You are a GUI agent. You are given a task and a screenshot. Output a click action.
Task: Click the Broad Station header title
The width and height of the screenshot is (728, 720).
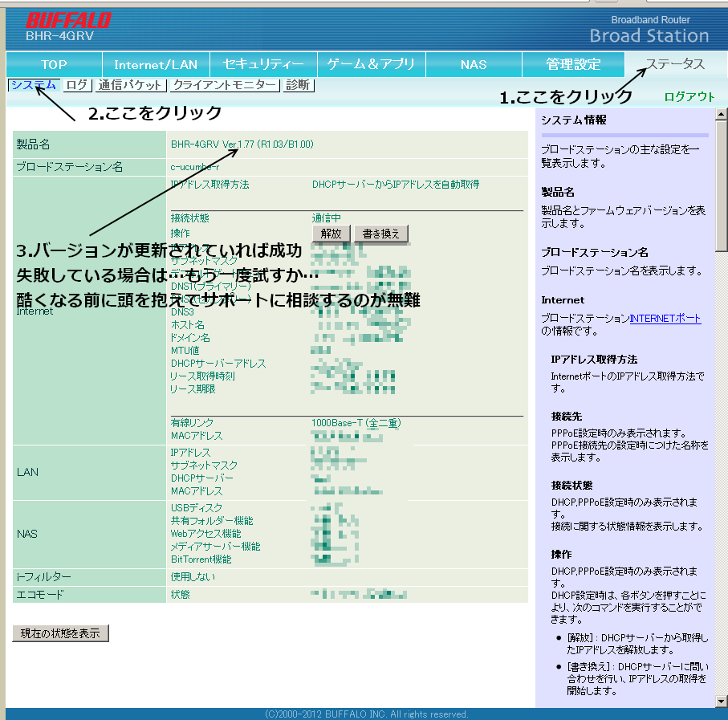[x=649, y=36]
